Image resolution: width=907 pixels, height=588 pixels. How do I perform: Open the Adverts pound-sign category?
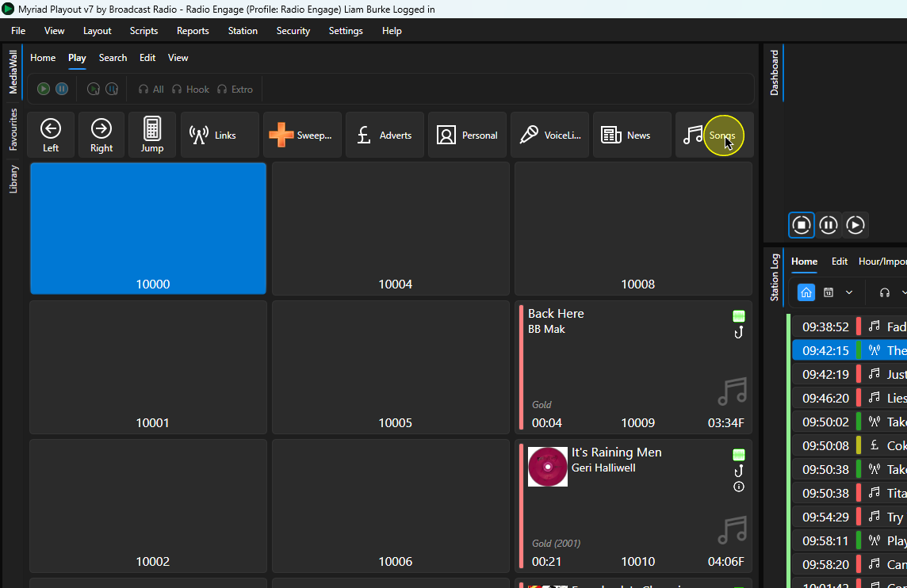(x=385, y=135)
